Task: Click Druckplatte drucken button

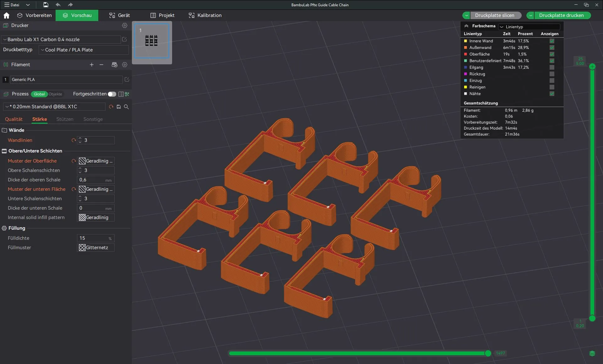Action: [x=561, y=15]
